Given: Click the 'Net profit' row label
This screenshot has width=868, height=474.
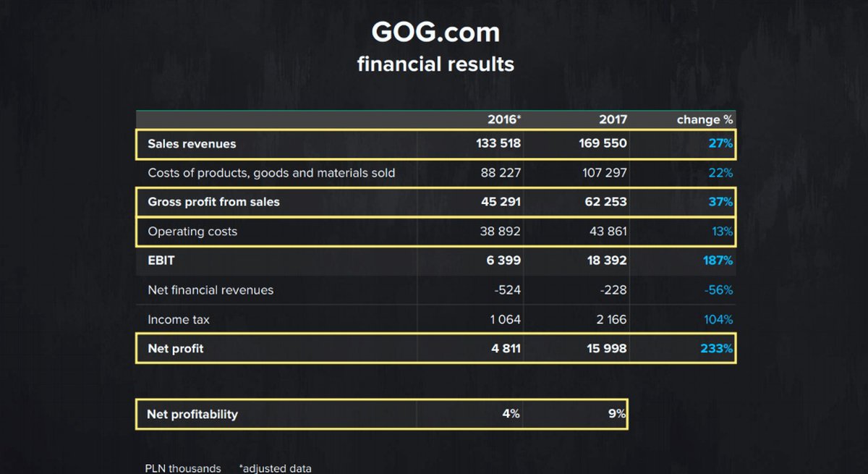Looking at the screenshot, I should click(176, 349).
